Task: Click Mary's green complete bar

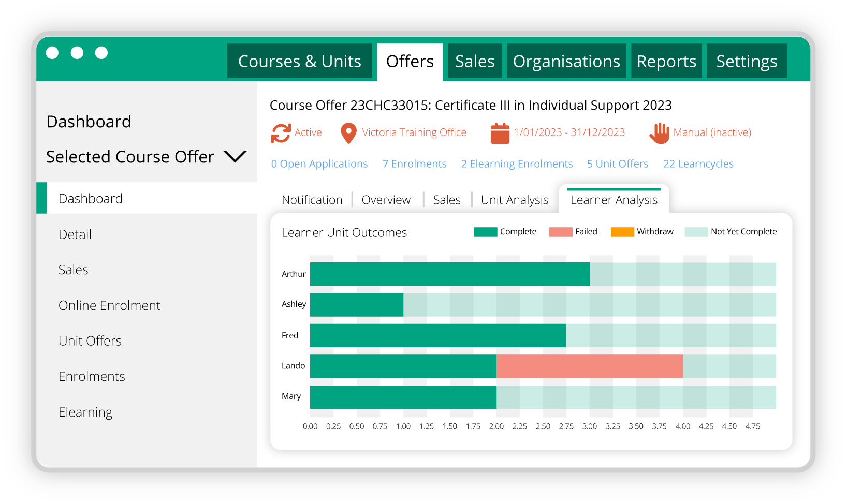Action: (403, 397)
